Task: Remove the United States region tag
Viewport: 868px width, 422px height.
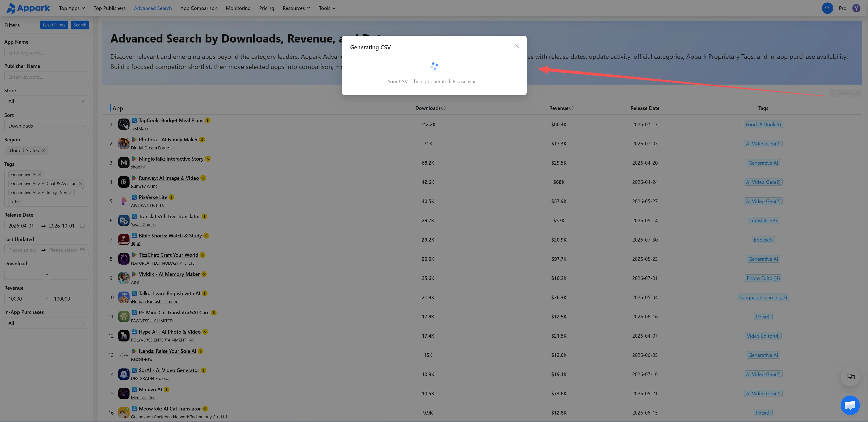Action: point(43,150)
